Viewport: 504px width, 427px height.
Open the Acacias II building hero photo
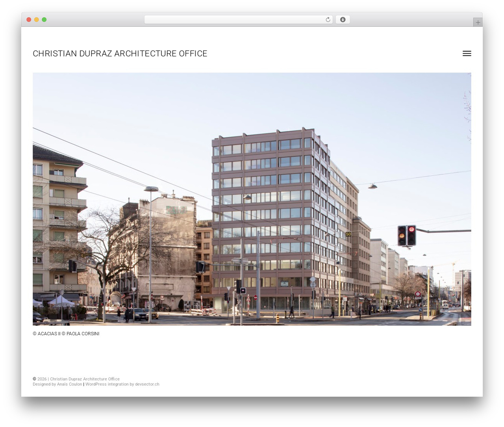coord(252,199)
